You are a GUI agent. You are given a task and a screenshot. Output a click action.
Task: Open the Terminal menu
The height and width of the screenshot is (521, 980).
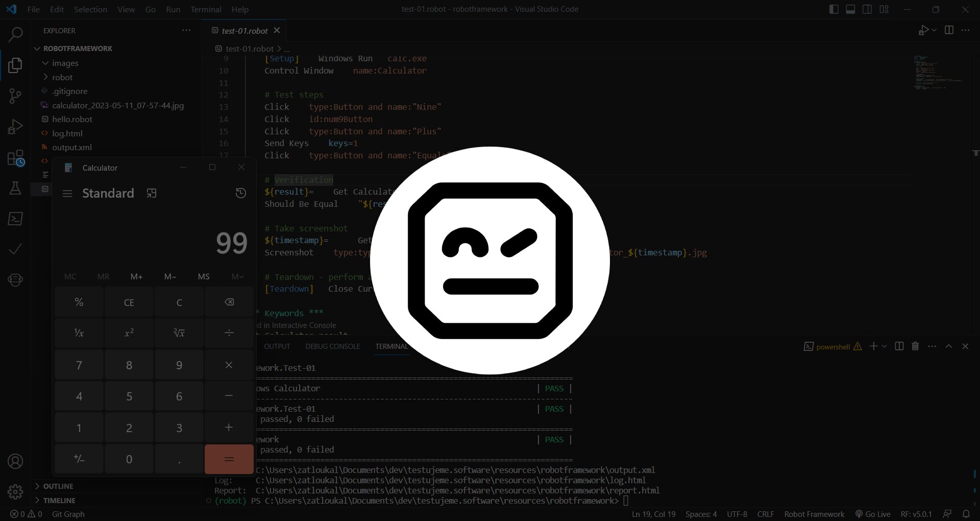[x=206, y=9]
